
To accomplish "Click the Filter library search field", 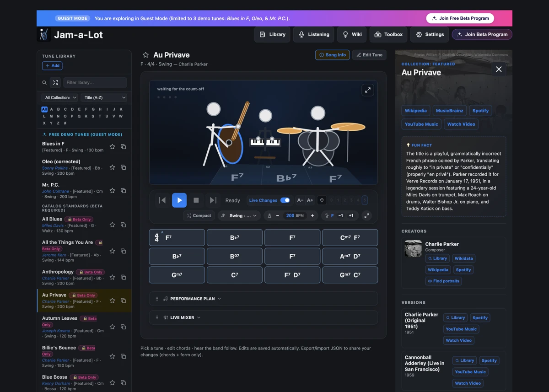I will [x=95, y=83].
